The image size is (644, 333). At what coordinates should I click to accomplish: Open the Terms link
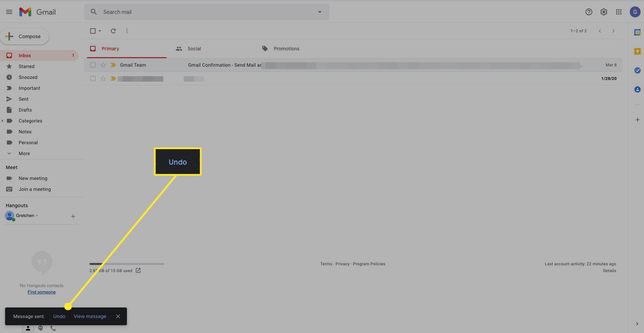[x=326, y=264]
